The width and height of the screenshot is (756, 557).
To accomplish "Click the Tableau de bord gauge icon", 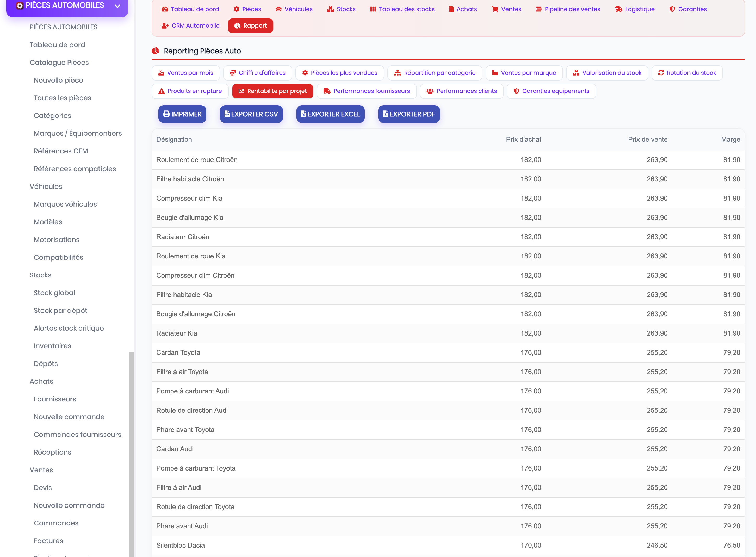I will pyautogui.click(x=164, y=9).
